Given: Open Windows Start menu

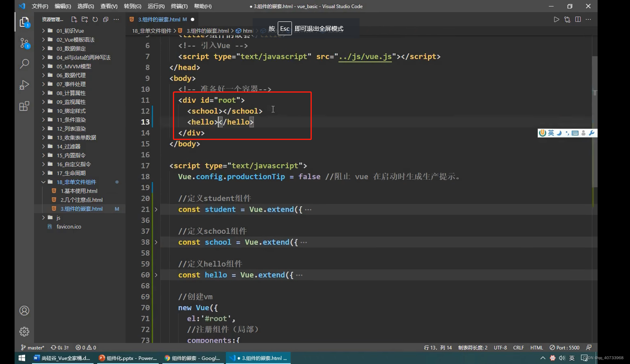Looking at the screenshot, I should coord(22,358).
